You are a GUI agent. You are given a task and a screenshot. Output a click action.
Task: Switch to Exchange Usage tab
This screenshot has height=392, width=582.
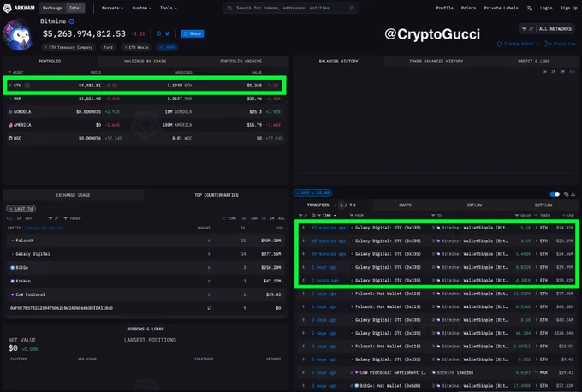tap(73, 195)
